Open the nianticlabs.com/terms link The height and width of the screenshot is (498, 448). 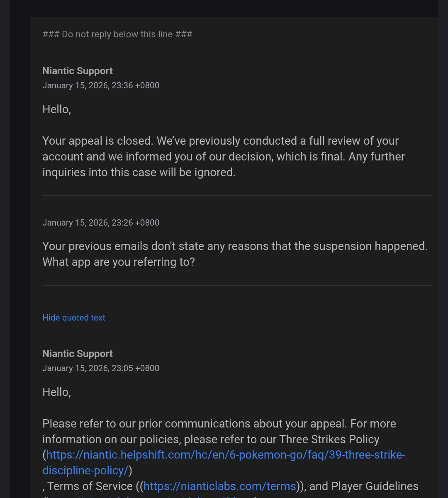(219, 486)
